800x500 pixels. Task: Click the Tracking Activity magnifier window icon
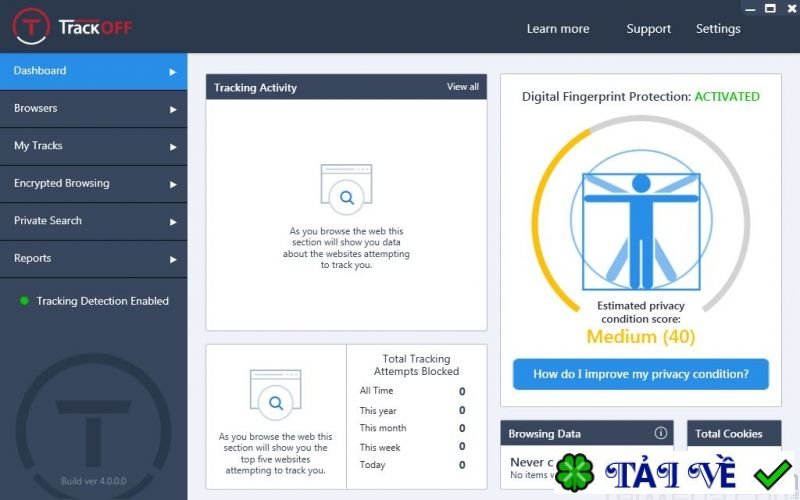pos(346,188)
